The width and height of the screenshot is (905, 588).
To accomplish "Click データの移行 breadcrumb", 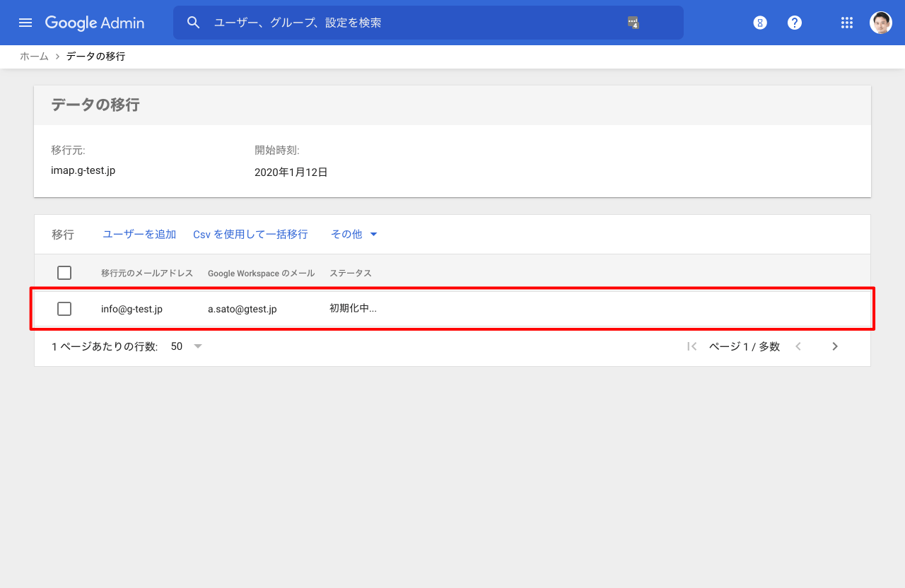I will point(95,57).
